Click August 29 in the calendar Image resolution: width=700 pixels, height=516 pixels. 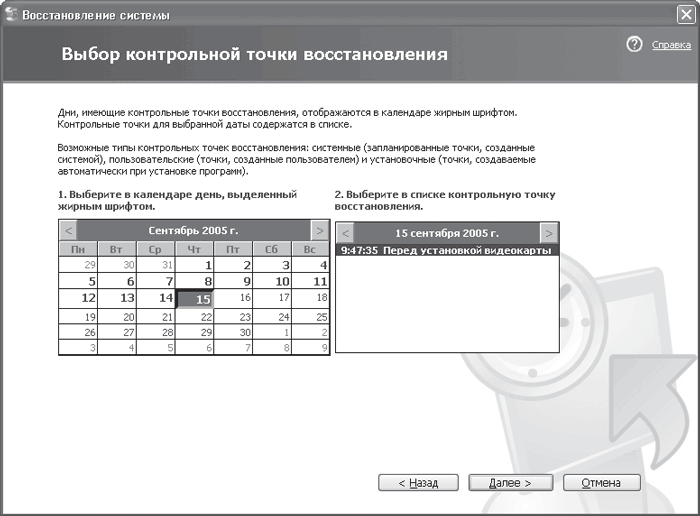(x=78, y=265)
